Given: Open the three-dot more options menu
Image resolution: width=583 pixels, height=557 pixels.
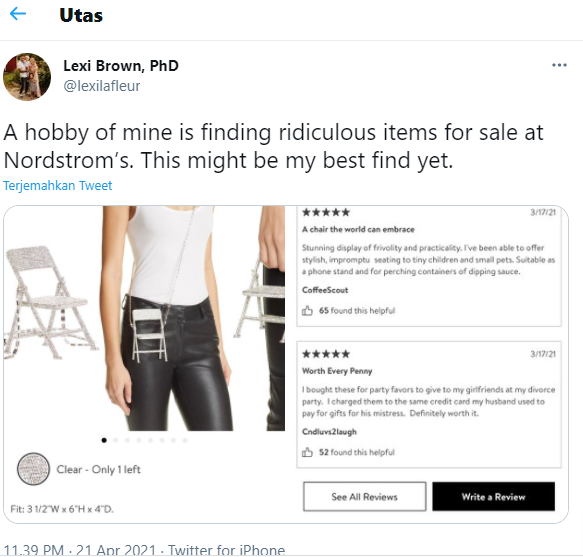Looking at the screenshot, I should point(559,65).
